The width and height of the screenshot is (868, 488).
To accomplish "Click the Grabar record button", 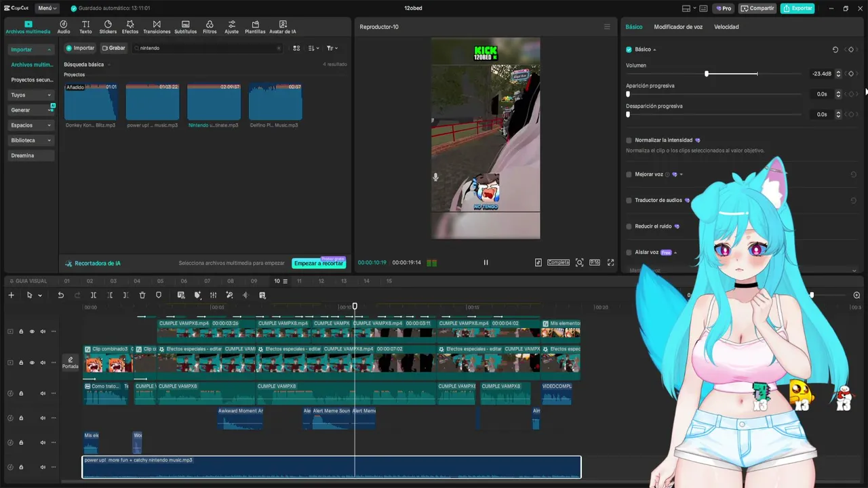I will click(113, 48).
